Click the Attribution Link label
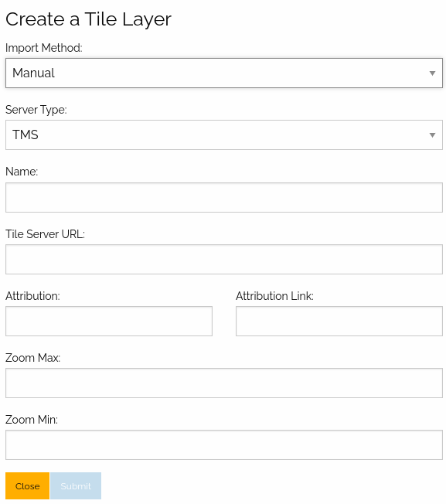The height and width of the screenshot is (504, 446). (274, 296)
